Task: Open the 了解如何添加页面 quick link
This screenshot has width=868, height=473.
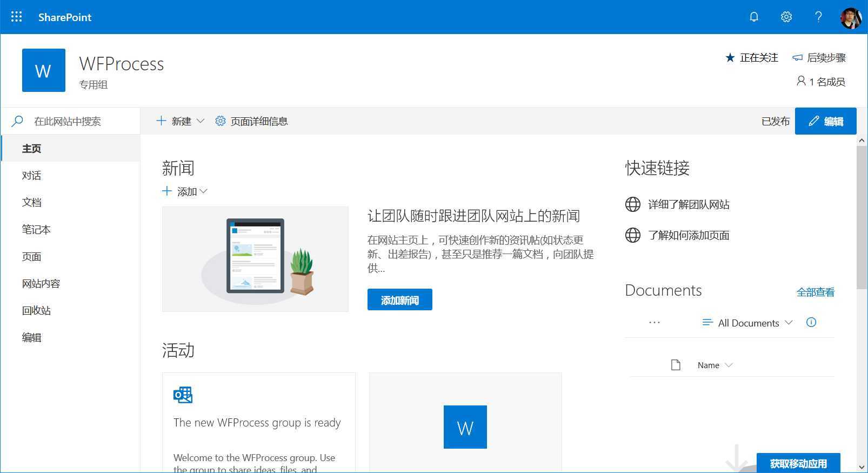Action: (x=689, y=235)
